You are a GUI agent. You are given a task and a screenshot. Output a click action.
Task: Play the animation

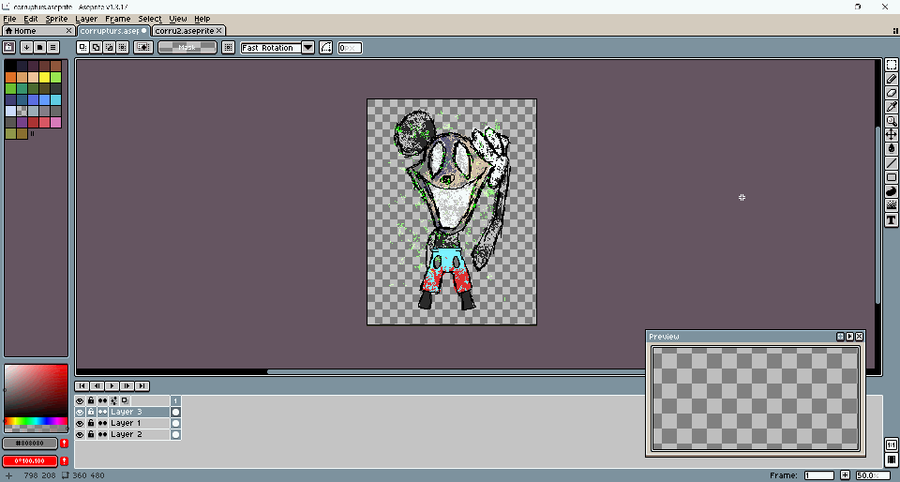(x=112, y=386)
